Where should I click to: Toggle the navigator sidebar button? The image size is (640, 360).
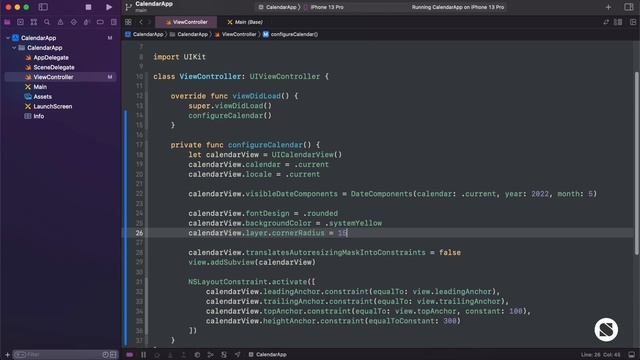(x=43, y=7)
